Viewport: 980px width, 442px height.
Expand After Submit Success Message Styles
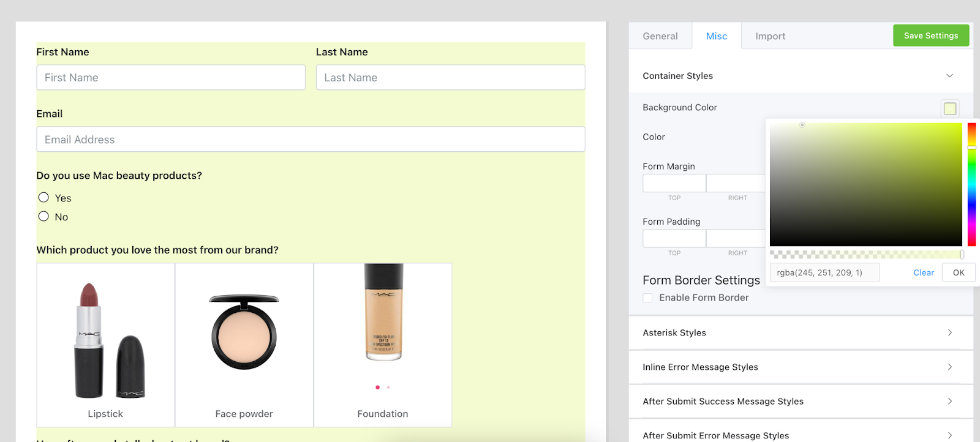(x=801, y=402)
